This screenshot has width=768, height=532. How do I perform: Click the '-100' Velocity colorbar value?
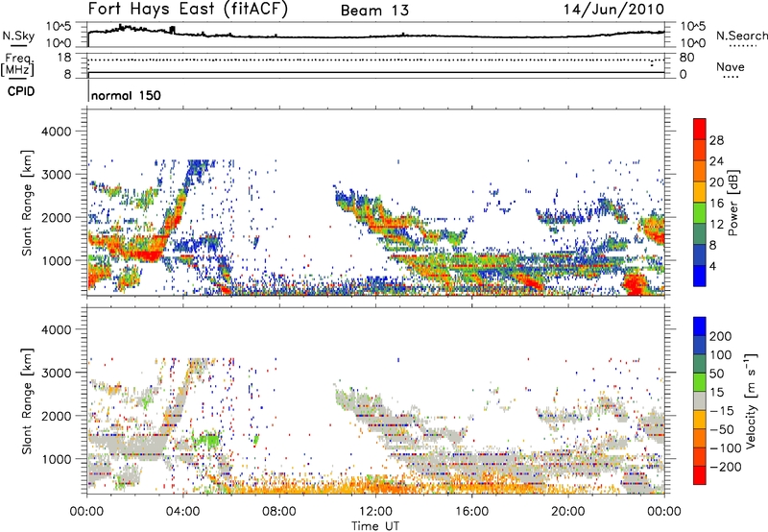pyautogui.click(x=726, y=447)
